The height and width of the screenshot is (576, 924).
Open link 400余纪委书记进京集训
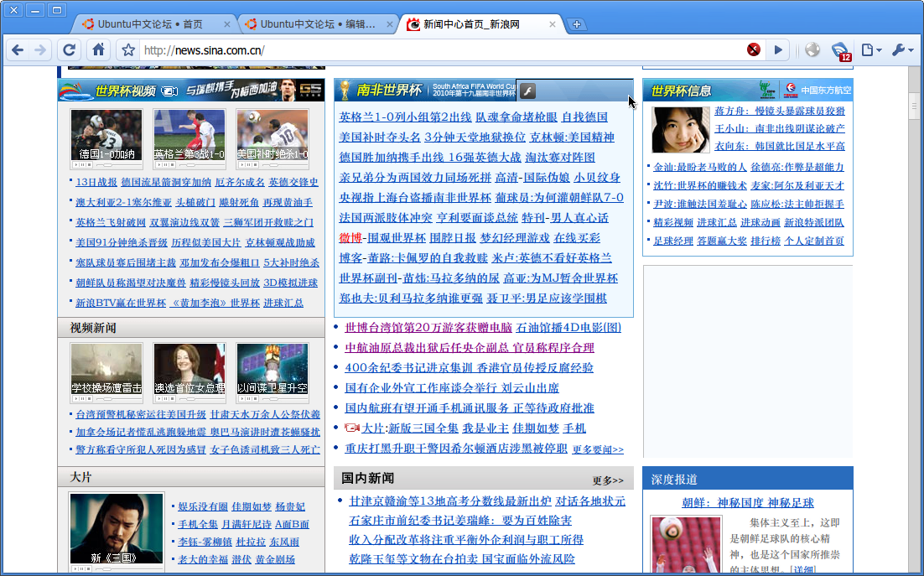click(x=409, y=367)
